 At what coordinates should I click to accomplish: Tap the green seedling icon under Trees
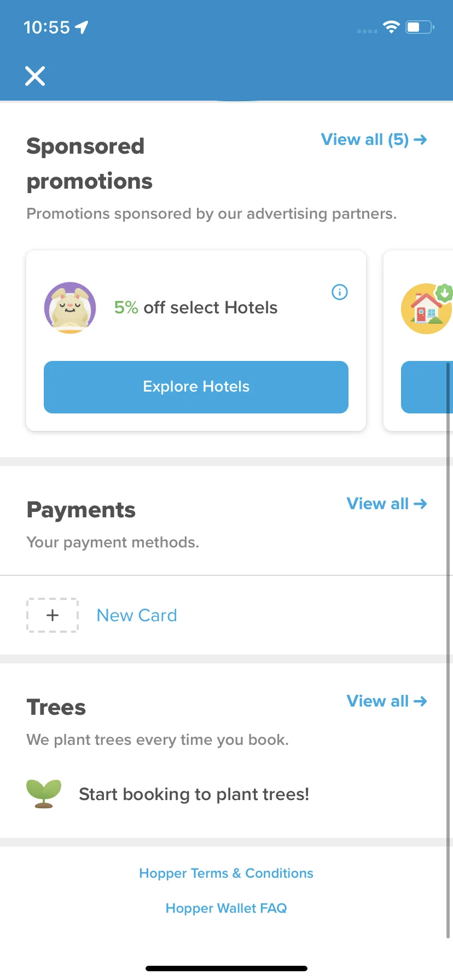point(44,794)
